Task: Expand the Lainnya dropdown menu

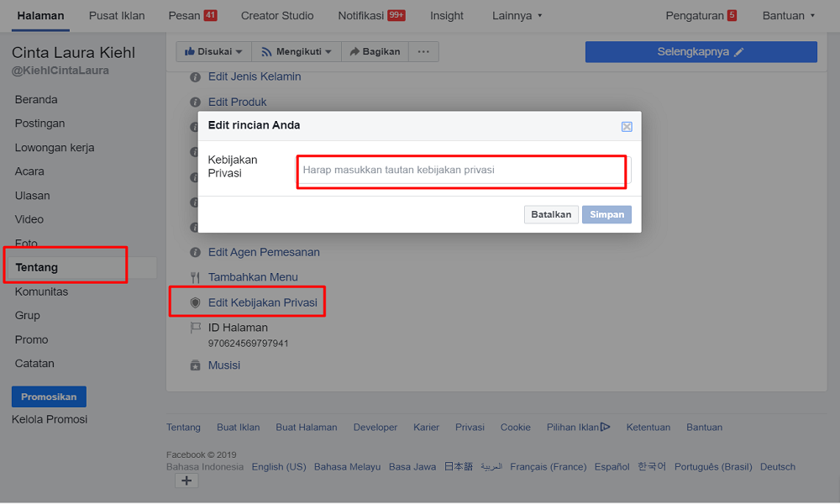Action: point(517,15)
